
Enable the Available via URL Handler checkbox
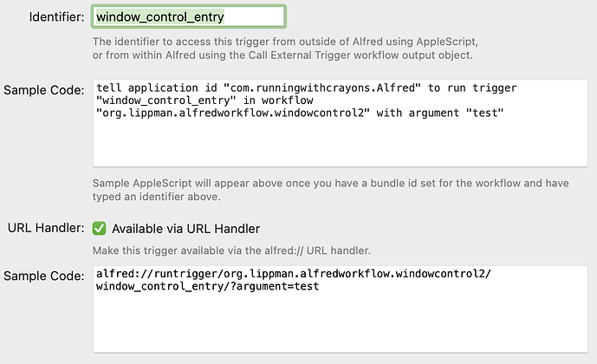click(99, 229)
